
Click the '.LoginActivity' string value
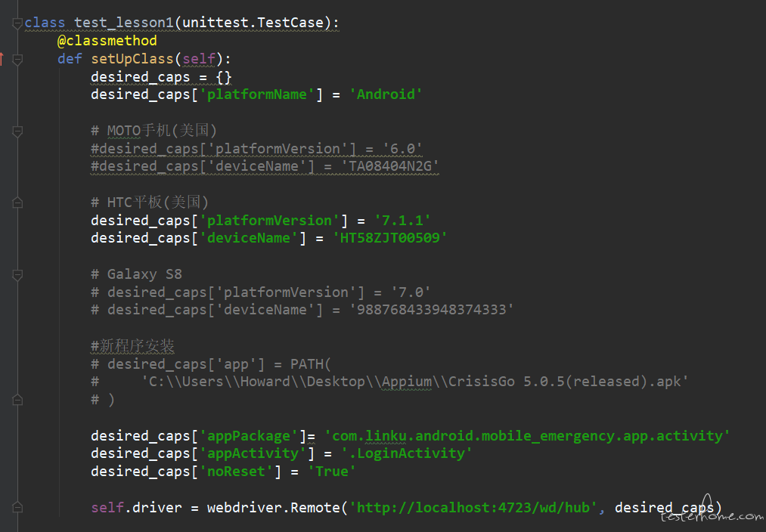(x=406, y=453)
